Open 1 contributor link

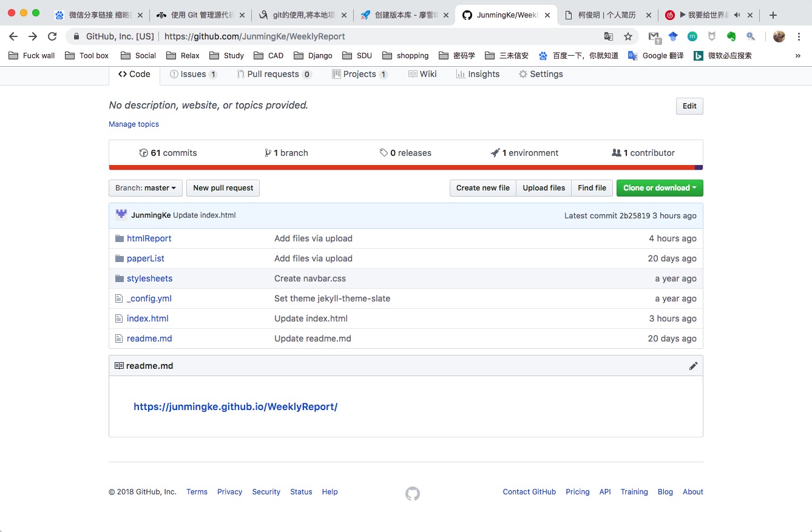[x=643, y=153]
